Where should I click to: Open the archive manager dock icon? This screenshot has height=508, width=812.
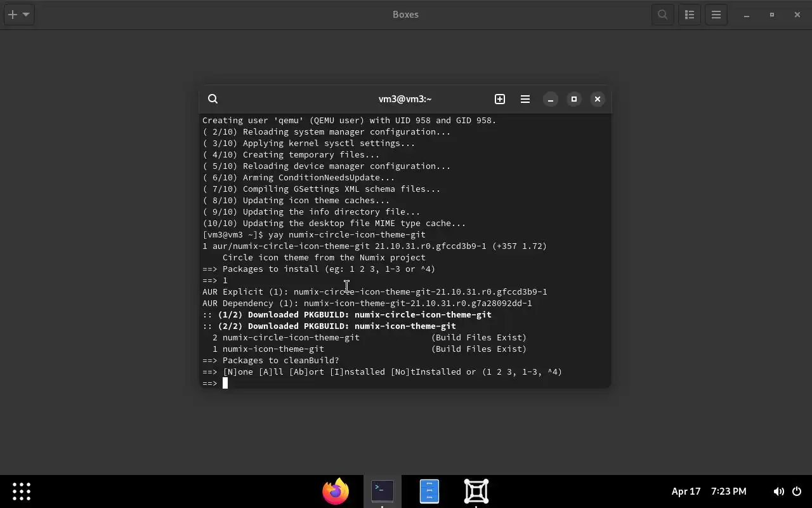click(429, 491)
